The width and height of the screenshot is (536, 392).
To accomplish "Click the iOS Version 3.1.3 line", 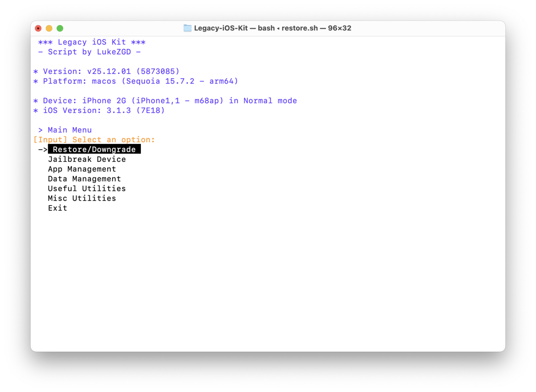I will 99,110.
